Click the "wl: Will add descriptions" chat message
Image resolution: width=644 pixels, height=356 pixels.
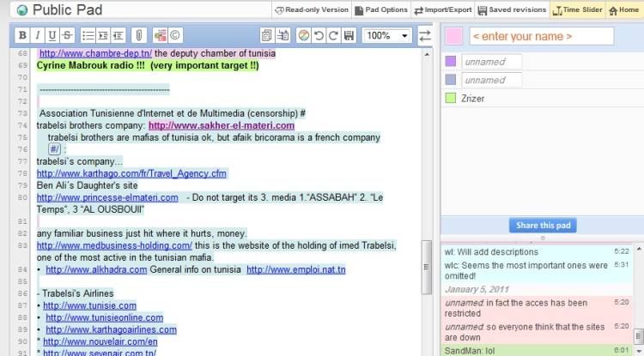[x=491, y=252]
